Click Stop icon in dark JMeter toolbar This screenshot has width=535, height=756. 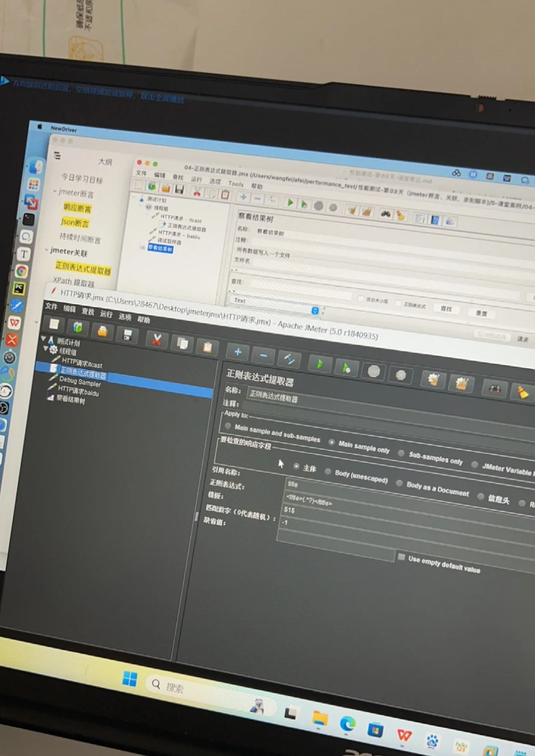click(374, 372)
